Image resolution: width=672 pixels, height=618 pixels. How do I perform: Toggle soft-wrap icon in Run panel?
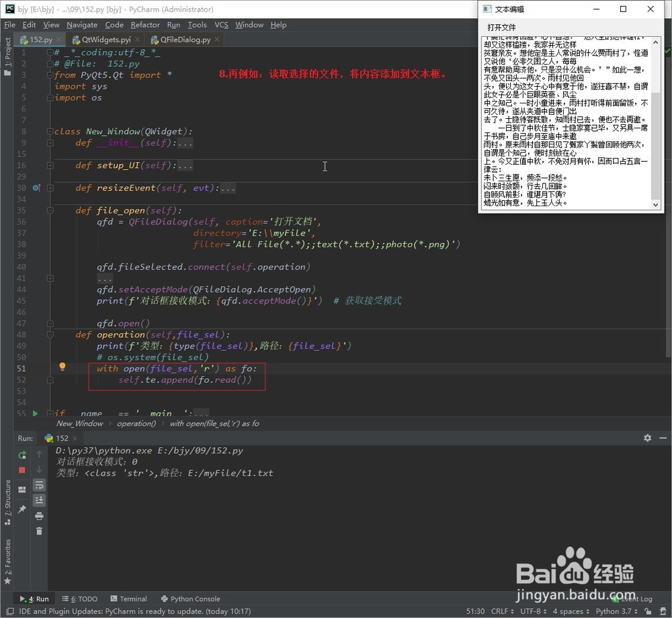(x=39, y=485)
